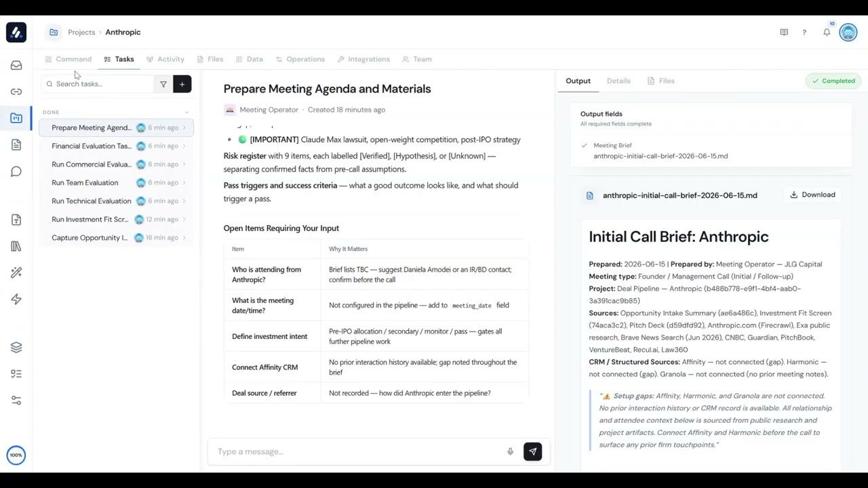Click the project folder icon beside Projects
868x488 pixels.
coord(54,32)
